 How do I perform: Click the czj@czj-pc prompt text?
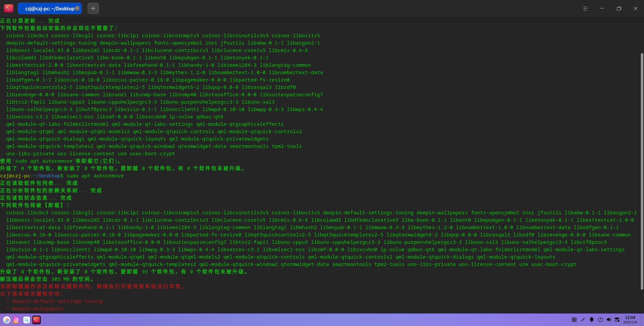(x=15, y=176)
